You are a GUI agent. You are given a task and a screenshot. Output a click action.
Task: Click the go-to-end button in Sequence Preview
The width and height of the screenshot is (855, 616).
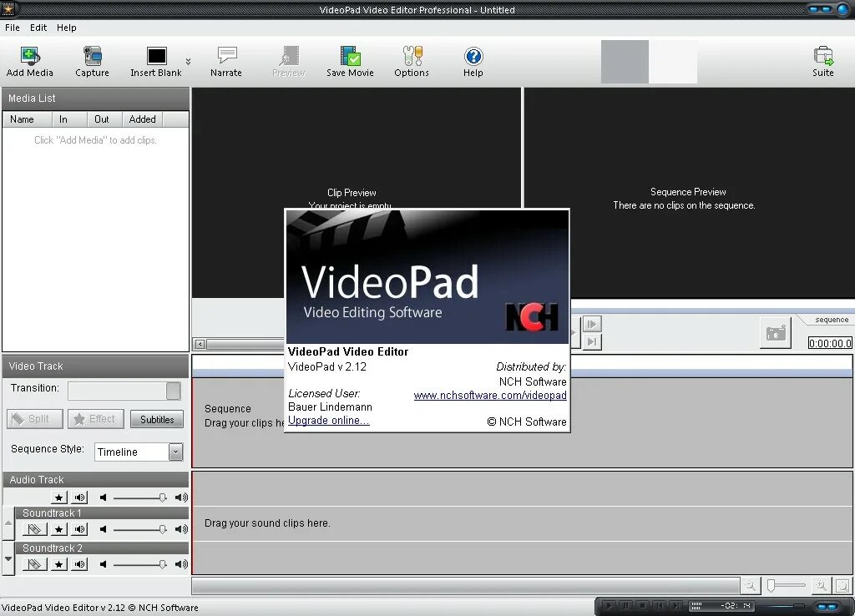click(592, 341)
